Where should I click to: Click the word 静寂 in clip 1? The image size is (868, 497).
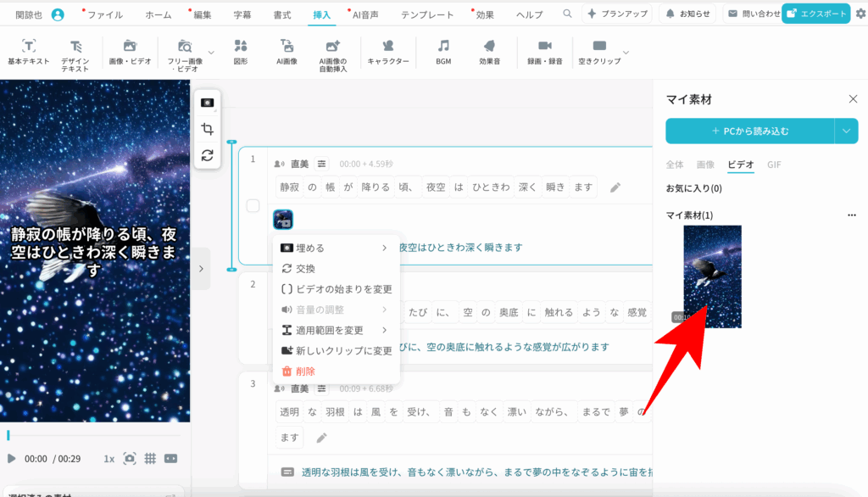coord(290,187)
